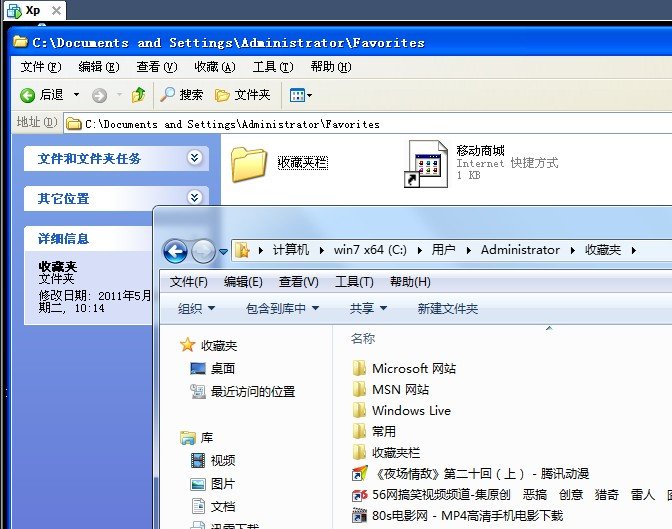
Task: Open the Views dropdown button in XP toolbar
Action: 300,95
